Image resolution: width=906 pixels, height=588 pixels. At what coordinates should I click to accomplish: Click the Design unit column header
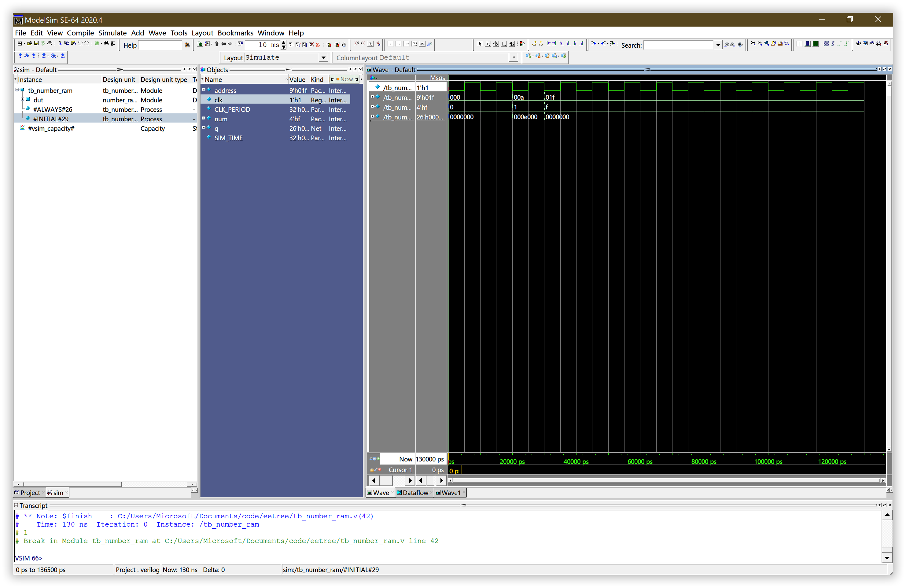(119, 79)
